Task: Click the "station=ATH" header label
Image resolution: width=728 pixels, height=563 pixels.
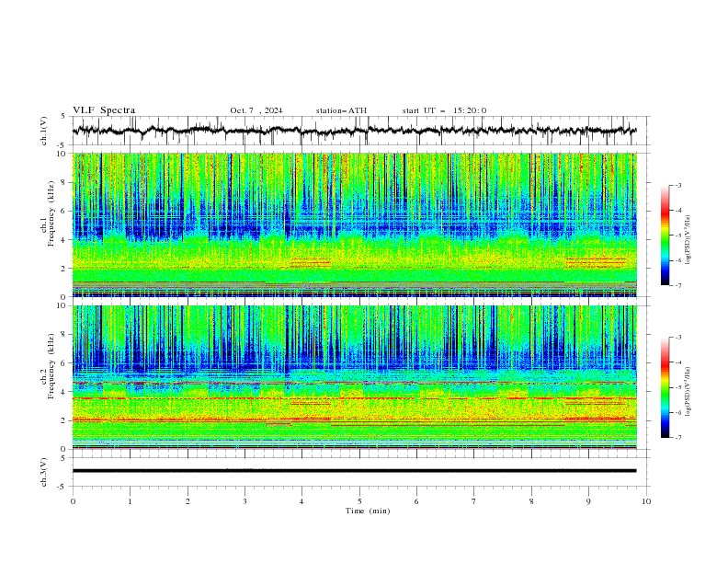Action: pyautogui.click(x=341, y=110)
